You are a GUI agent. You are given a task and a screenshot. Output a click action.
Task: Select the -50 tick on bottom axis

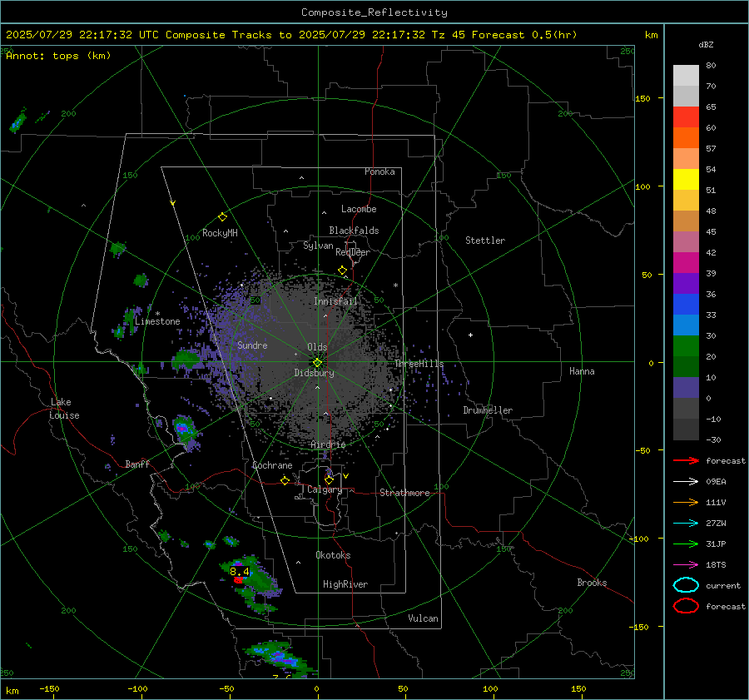click(226, 688)
